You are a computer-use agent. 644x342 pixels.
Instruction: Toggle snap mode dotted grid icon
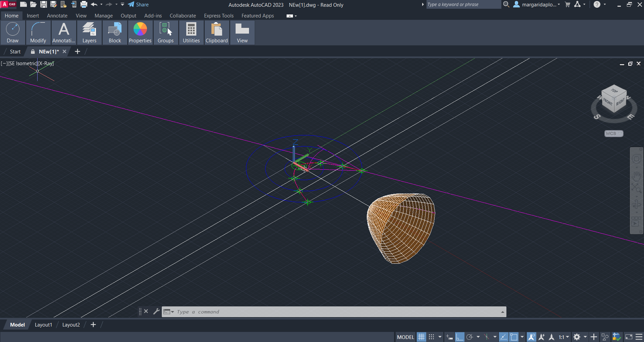click(x=432, y=337)
